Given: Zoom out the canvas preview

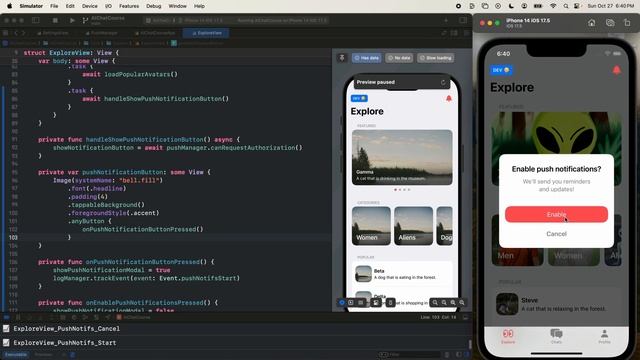Looking at the screenshot, I should click(435, 302).
